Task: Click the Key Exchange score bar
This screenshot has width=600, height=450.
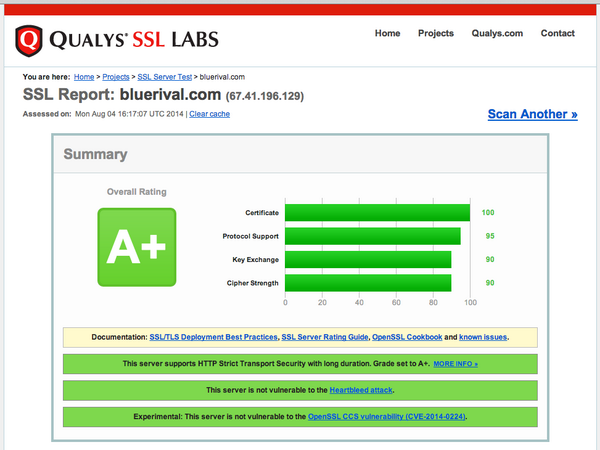Action: click(x=368, y=259)
